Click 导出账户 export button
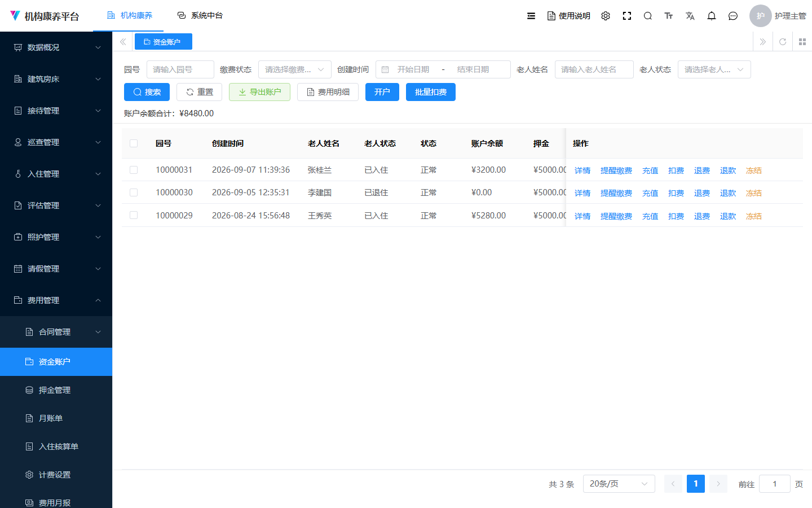This screenshot has height=508, width=812. pyautogui.click(x=259, y=92)
